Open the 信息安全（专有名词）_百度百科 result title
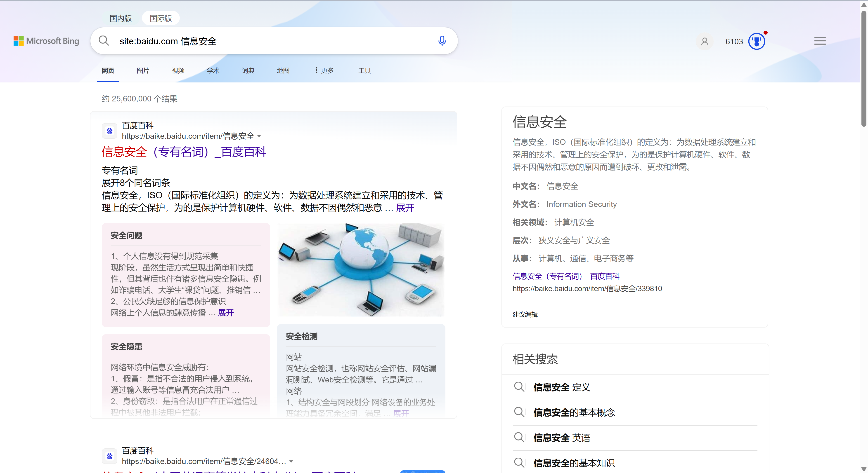Viewport: 868px width, 473px height. [184, 152]
